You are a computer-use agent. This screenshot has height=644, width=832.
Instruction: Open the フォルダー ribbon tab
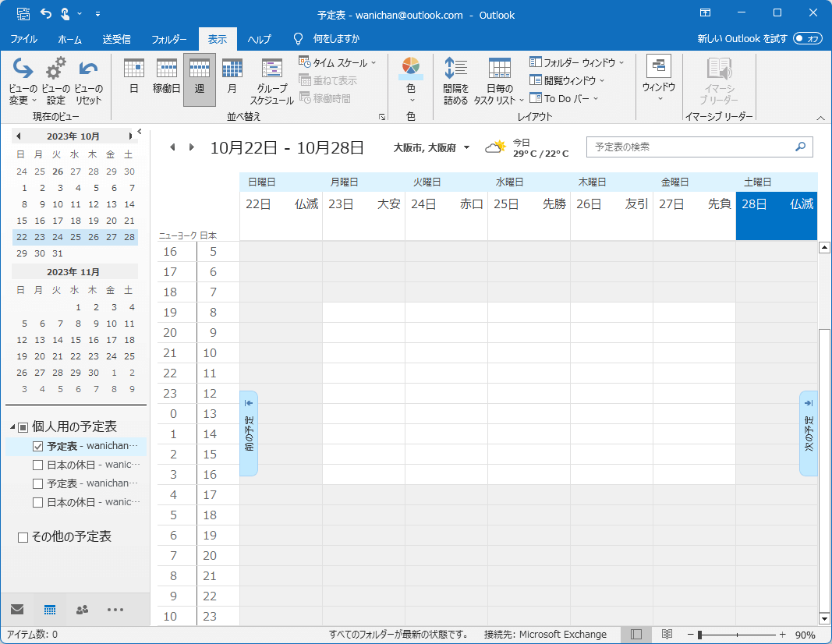point(169,39)
